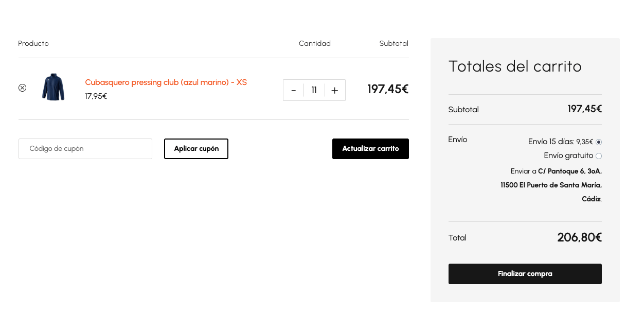Click the Totales del carrito heading

pos(515,66)
